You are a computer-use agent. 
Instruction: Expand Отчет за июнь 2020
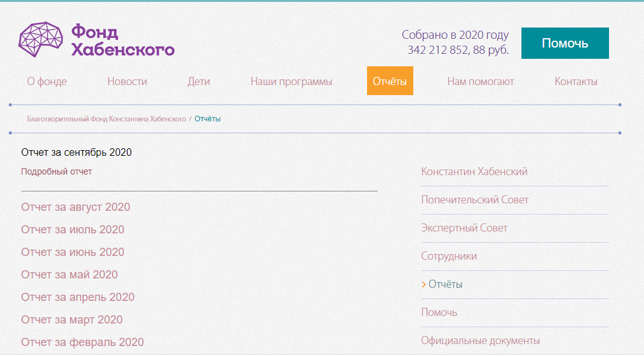pyautogui.click(x=73, y=252)
